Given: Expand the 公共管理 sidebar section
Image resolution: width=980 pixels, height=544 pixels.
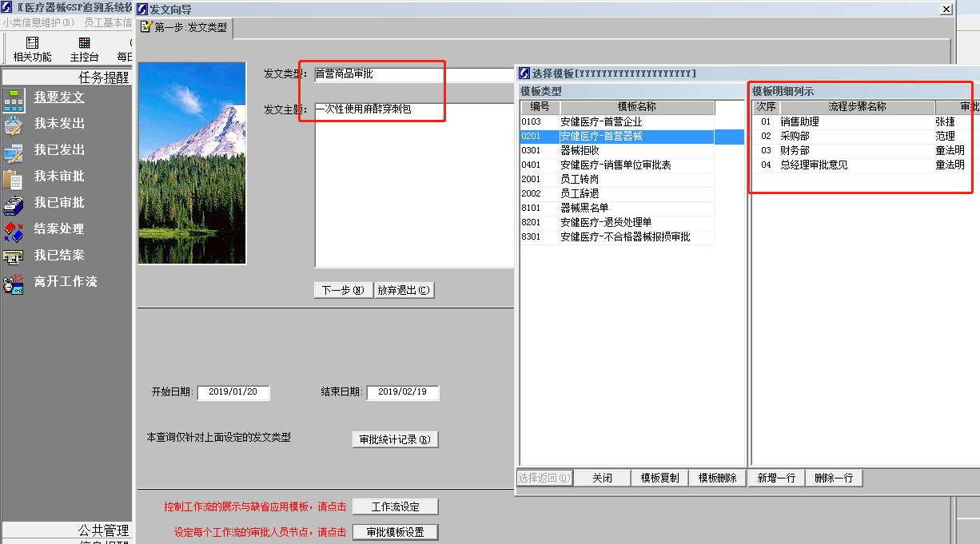Looking at the screenshot, I should pyautogui.click(x=66, y=530).
